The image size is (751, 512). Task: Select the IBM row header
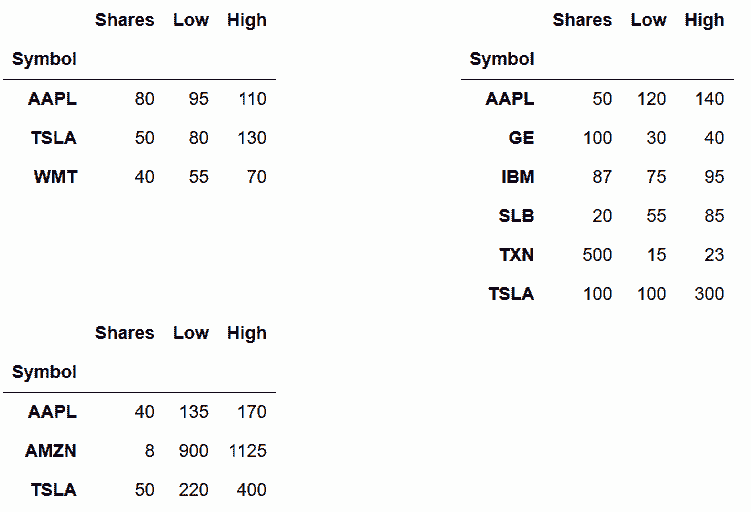(x=517, y=177)
